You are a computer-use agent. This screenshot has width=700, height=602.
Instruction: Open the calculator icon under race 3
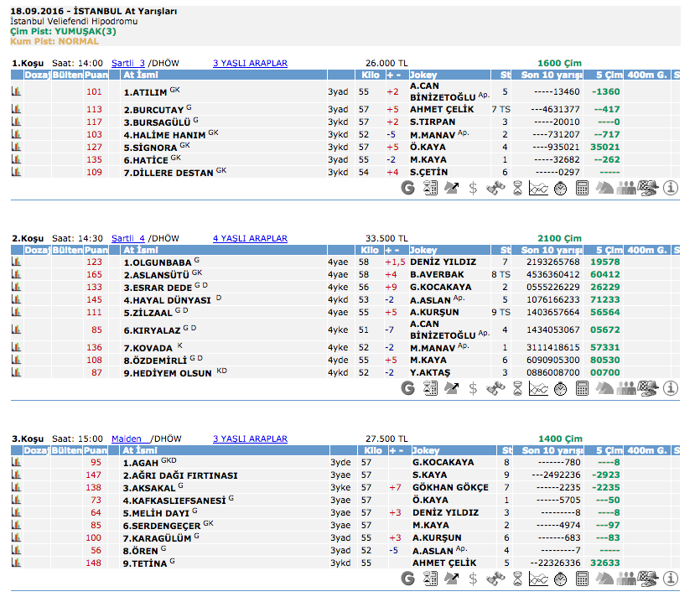582,579
